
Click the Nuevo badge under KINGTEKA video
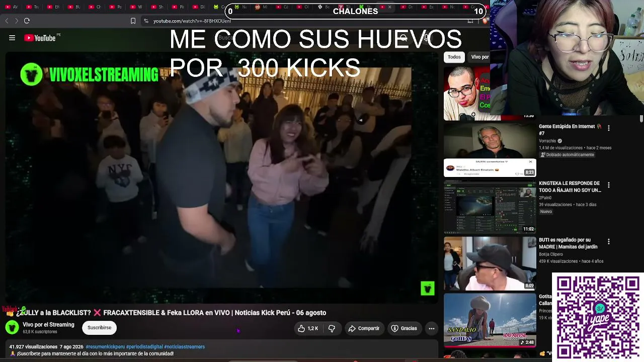pos(546,212)
